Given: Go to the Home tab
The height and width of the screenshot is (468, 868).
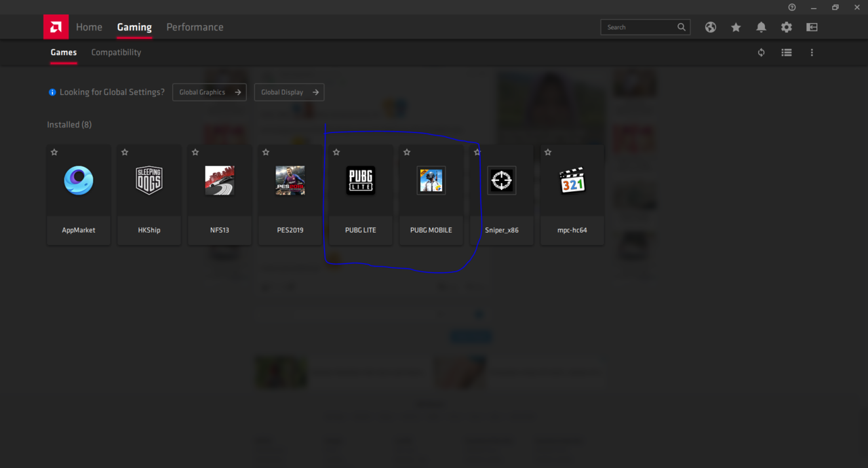Looking at the screenshot, I should (89, 27).
